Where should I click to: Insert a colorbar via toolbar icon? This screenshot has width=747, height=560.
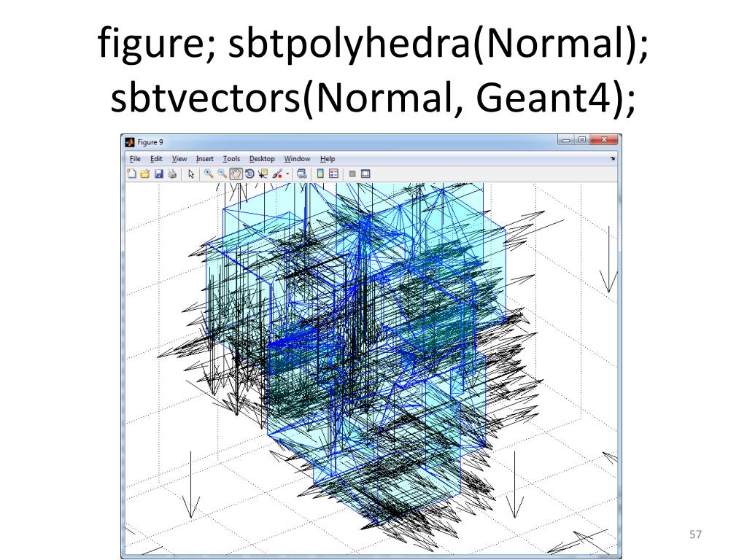320,174
